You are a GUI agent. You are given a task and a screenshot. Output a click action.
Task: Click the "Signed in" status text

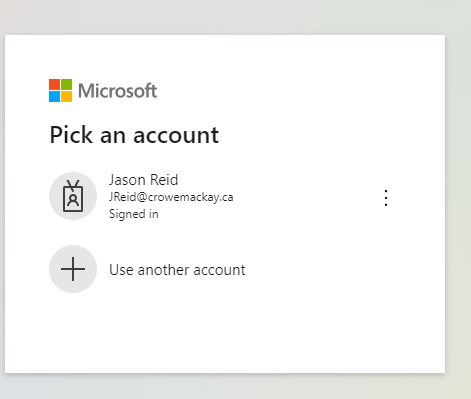coord(134,214)
